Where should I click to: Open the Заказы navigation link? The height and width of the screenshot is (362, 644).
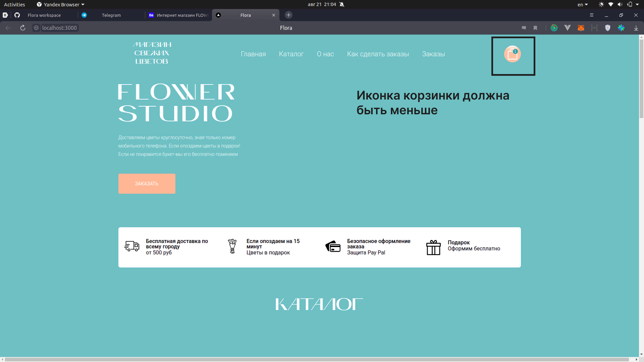pyautogui.click(x=433, y=54)
